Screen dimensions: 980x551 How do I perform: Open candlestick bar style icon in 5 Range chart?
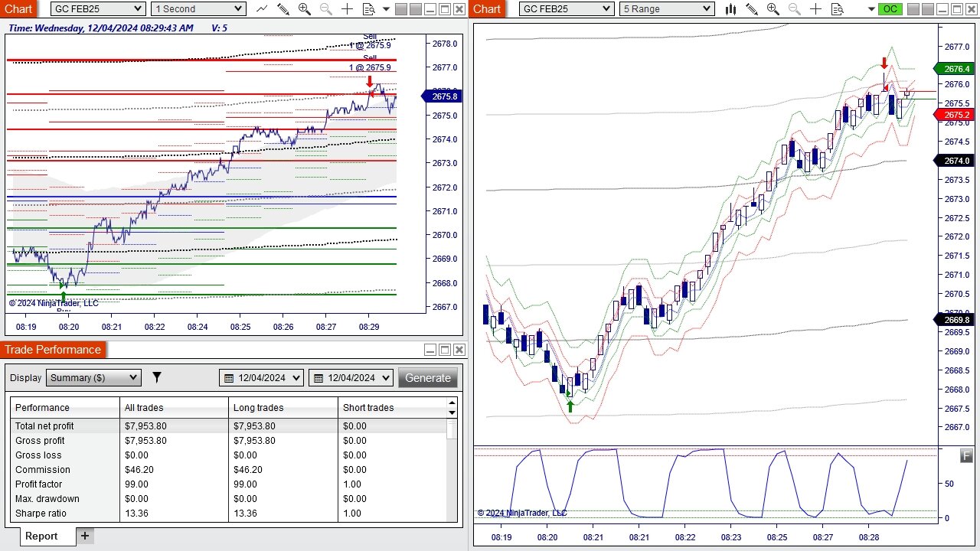click(730, 9)
